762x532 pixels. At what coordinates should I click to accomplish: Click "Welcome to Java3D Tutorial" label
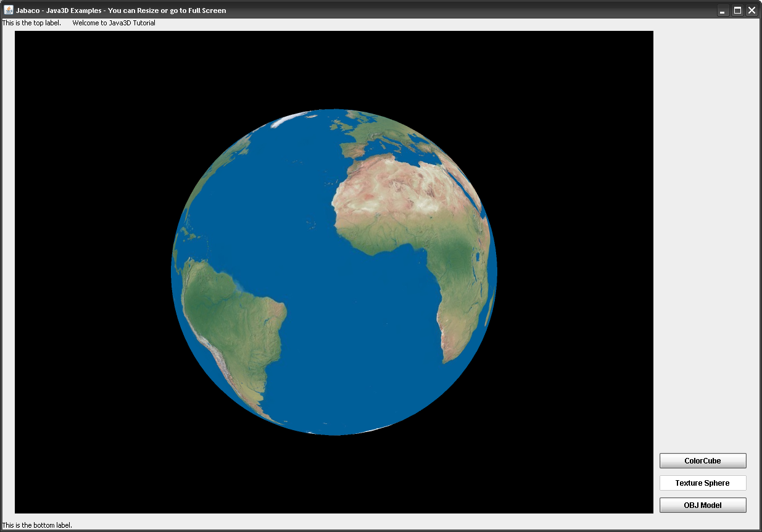point(114,23)
